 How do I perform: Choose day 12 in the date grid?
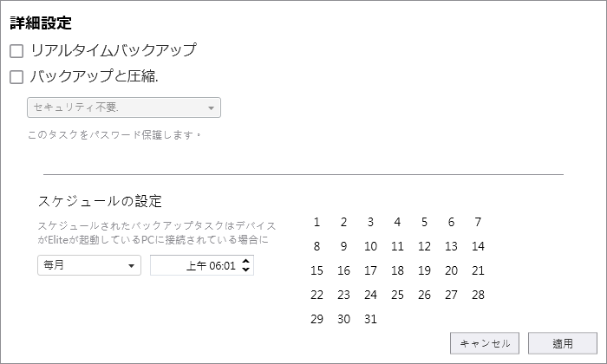424,246
